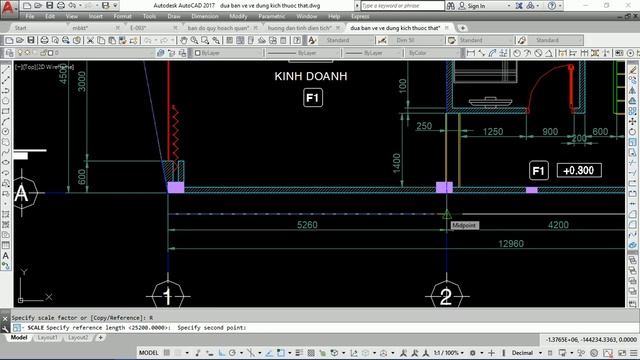
Task: Add a new layout with plus button
Action: [100, 338]
